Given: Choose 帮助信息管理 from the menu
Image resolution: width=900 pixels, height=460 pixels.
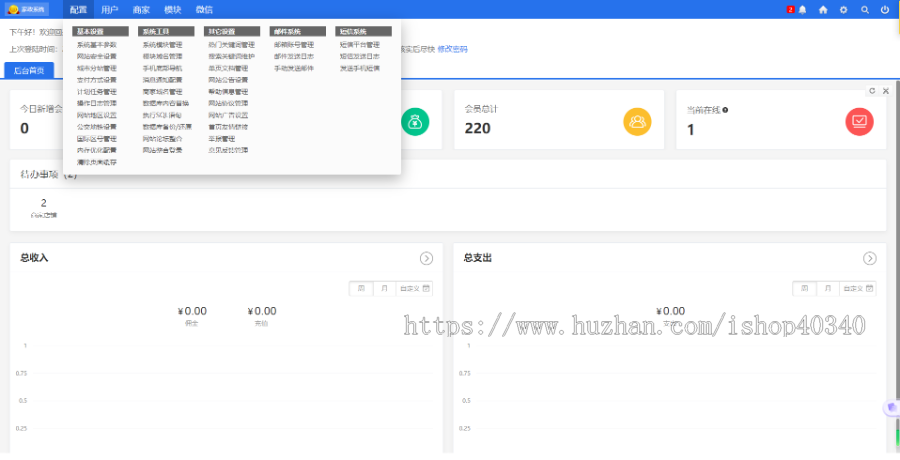Looking at the screenshot, I should pos(228,91).
